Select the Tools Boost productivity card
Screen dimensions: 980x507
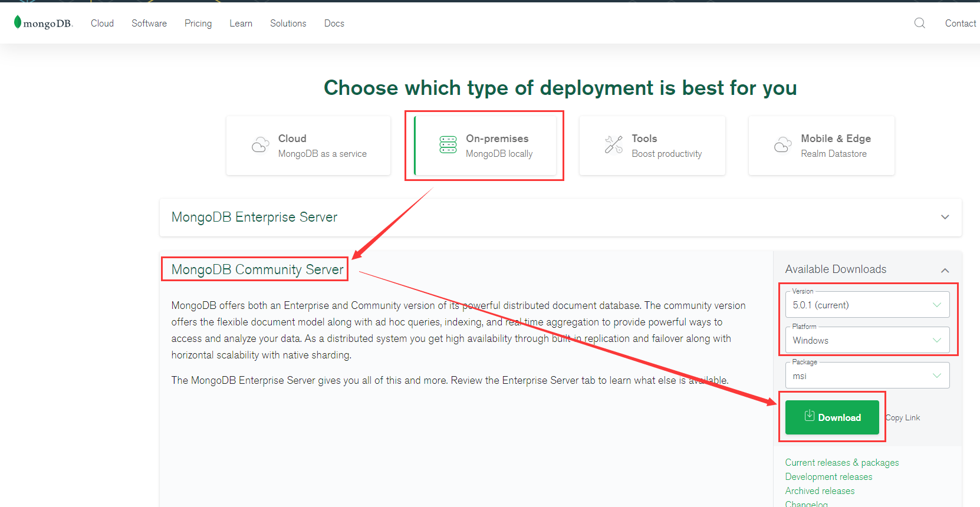(652, 146)
